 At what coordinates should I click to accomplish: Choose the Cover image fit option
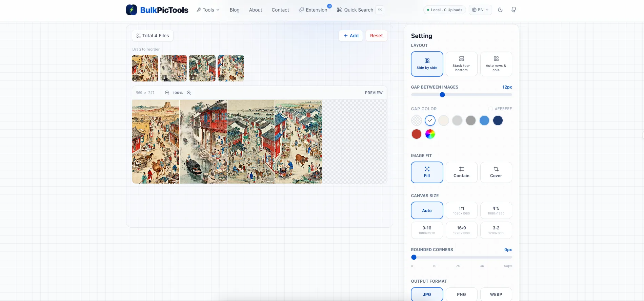[x=496, y=172]
